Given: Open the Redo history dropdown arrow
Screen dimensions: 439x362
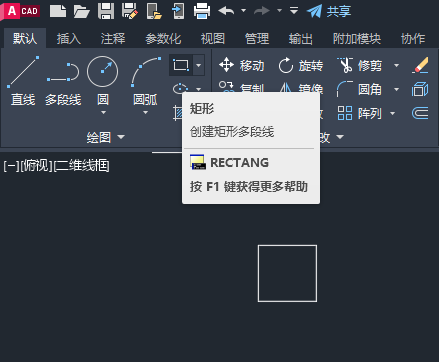Looking at the screenshot, I should (x=279, y=11).
